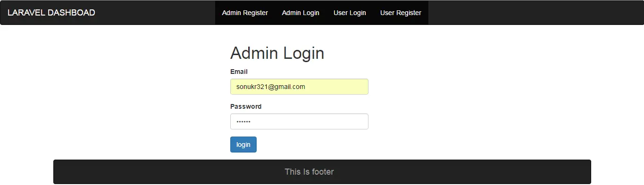
Task: Click the Password field label
Action: click(x=246, y=106)
